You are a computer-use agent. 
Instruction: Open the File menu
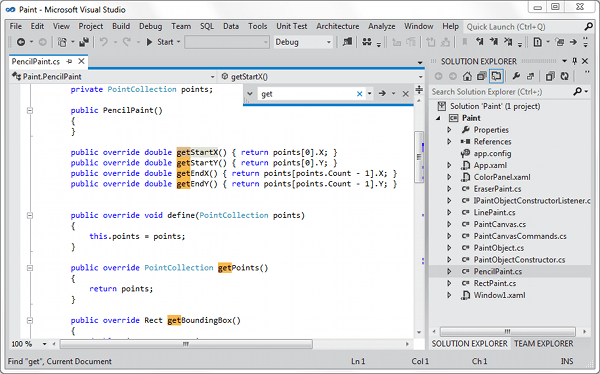click(16, 26)
